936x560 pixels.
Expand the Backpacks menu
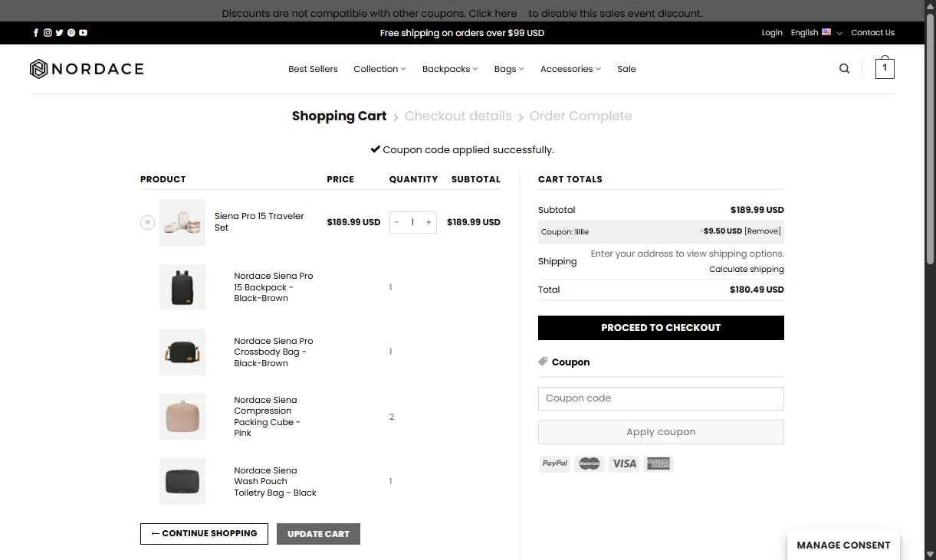pyautogui.click(x=450, y=69)
